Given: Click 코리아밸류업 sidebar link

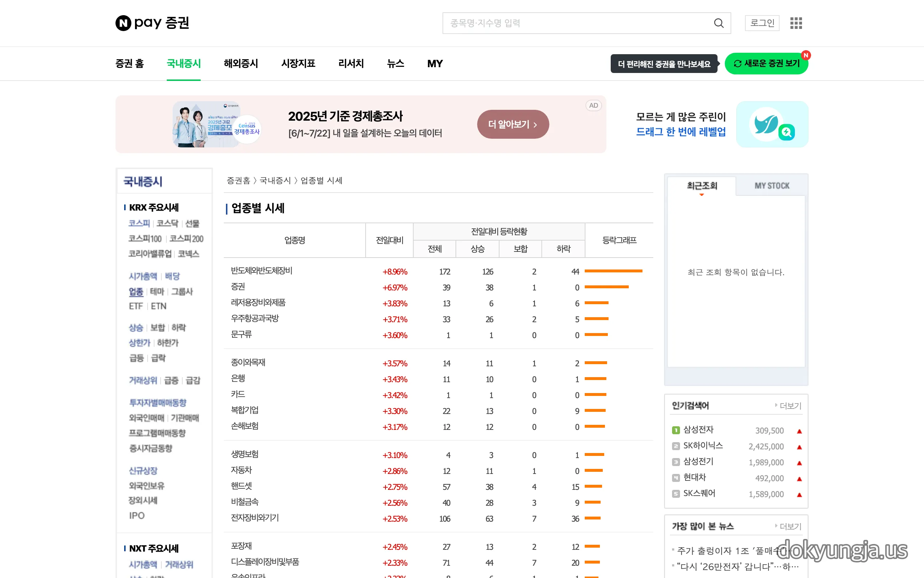Looking at the screenshot, I should [150, 254].
